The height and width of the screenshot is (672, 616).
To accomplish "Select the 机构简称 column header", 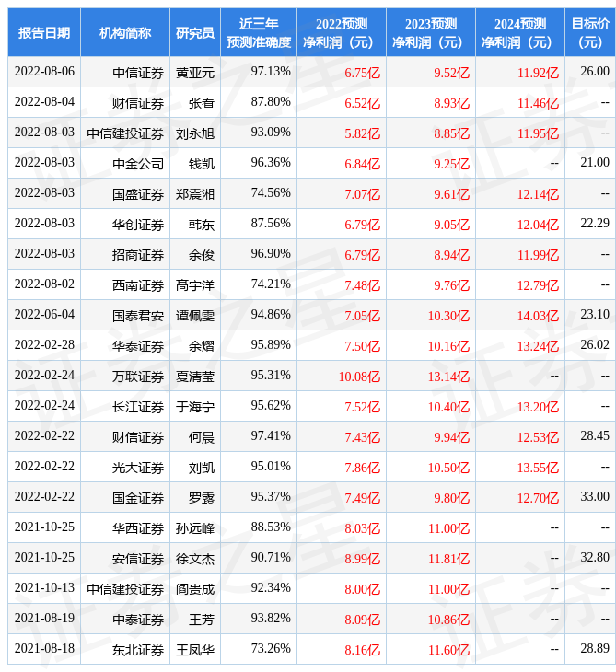I will click(125, 32).
